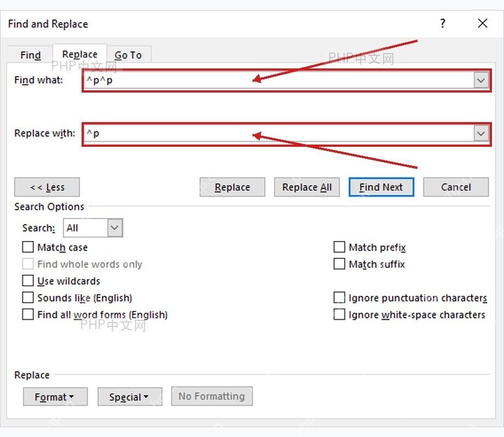Screen dimensions: 504x437
Task: Enable the Match prefix checkbox
Action: click(x=340, y=247)
